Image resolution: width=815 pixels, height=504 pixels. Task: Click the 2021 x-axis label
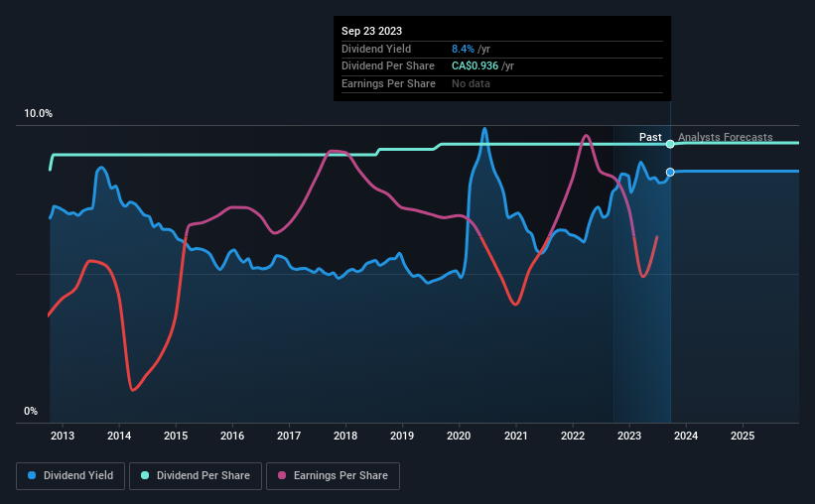pos(516,436)
